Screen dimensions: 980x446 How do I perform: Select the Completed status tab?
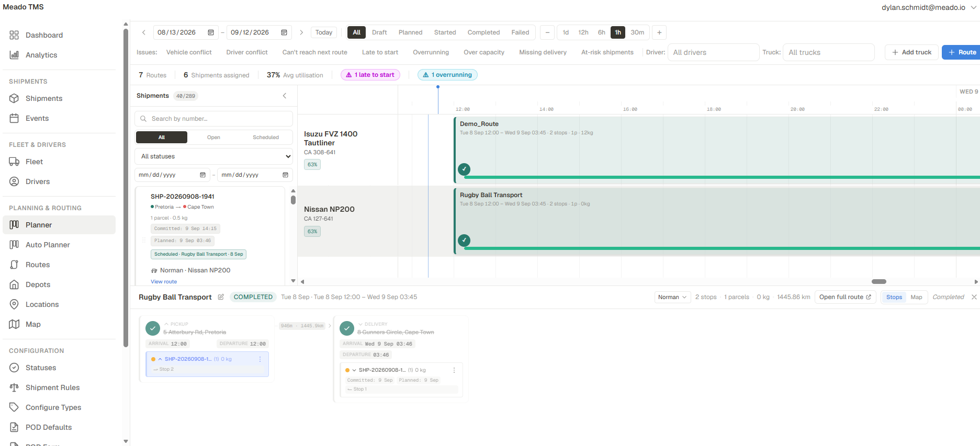pos(483,32)
